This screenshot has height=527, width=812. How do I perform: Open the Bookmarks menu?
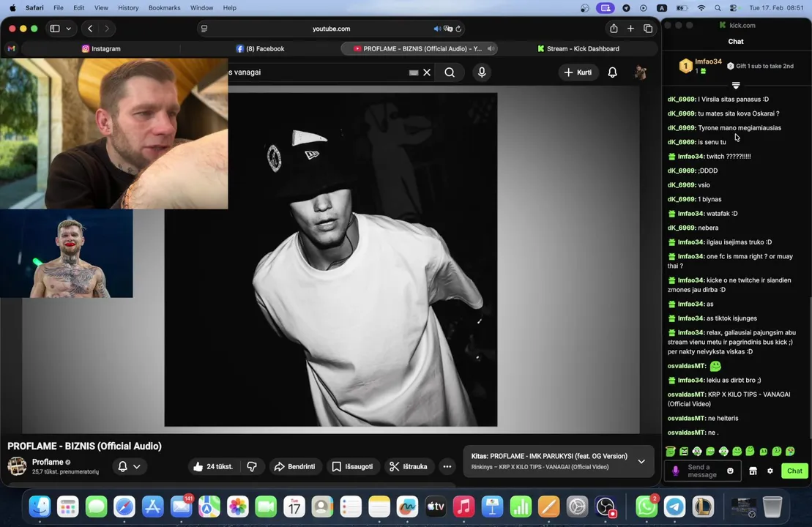[164, 8]
